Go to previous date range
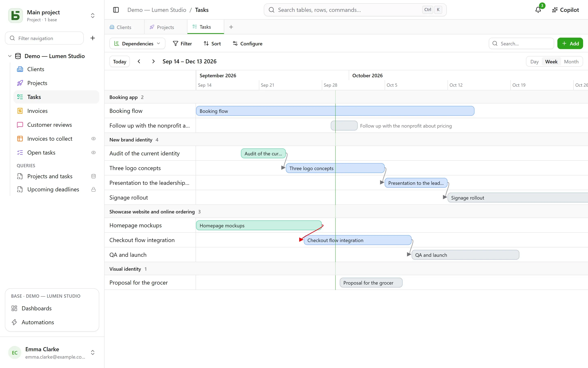The height and width of the screenshot is (368, 588). coord(139,61)
